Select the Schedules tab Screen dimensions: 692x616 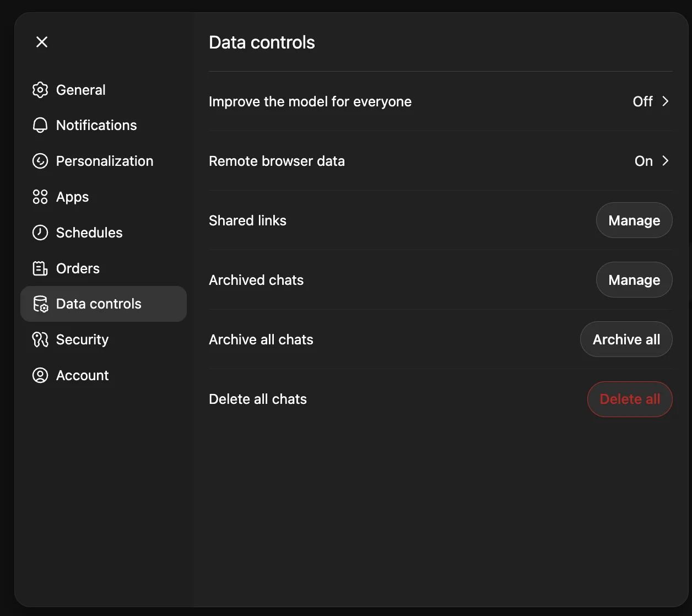coord(104,233)
